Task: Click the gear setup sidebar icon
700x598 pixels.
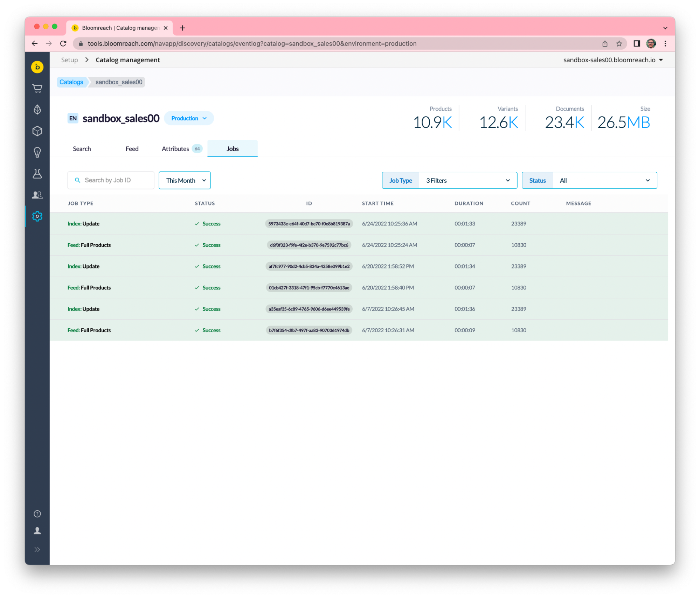Action: pos(37,216)
